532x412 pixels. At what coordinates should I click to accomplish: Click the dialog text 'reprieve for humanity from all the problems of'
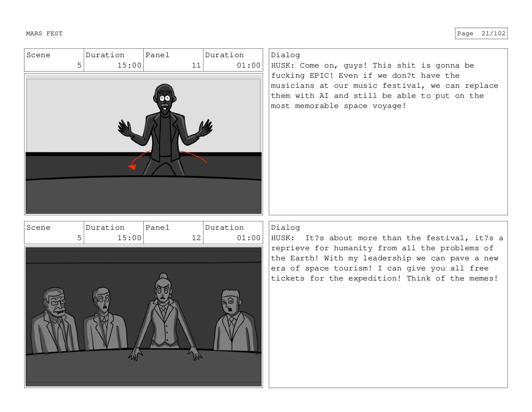(x=382, y=248)
